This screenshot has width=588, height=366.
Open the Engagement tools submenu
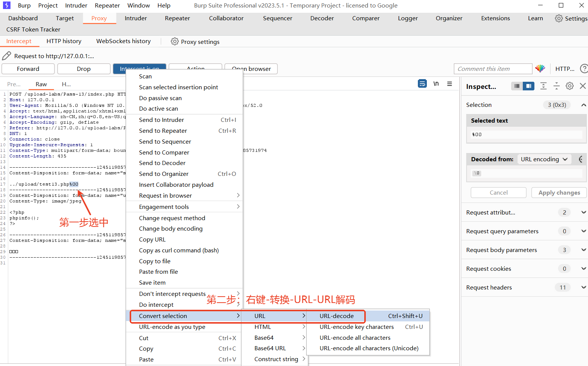184,207
